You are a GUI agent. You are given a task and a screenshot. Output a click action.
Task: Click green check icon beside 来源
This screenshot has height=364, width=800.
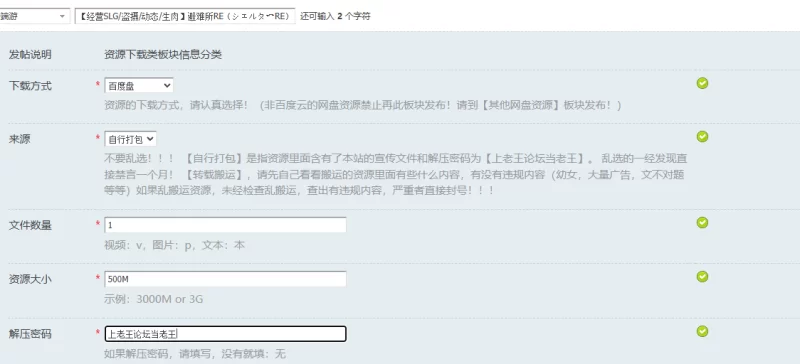click(703, 136)
